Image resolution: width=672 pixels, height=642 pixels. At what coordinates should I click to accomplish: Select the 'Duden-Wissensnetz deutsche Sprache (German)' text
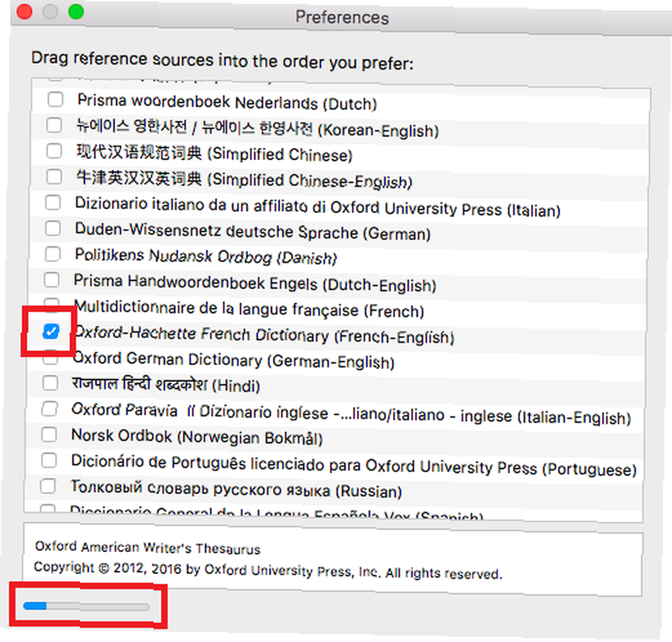[253, 231]
